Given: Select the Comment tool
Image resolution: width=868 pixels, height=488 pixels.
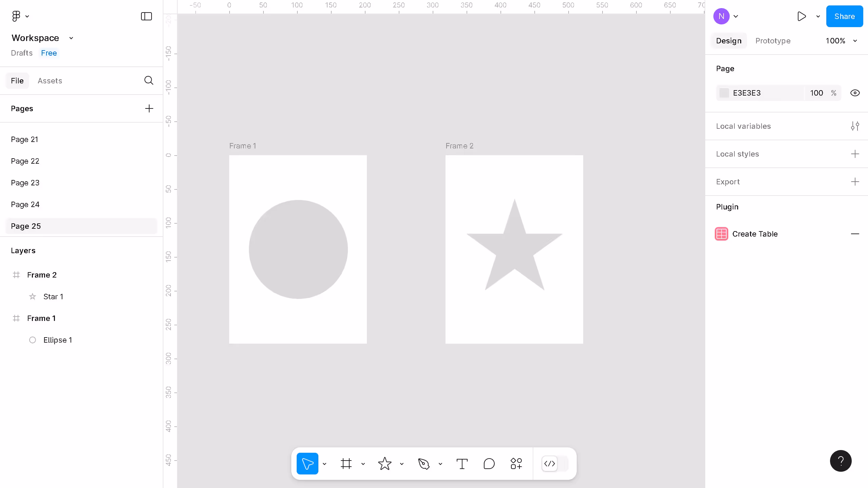Looking at the screenshot, I should click(489, 464).
